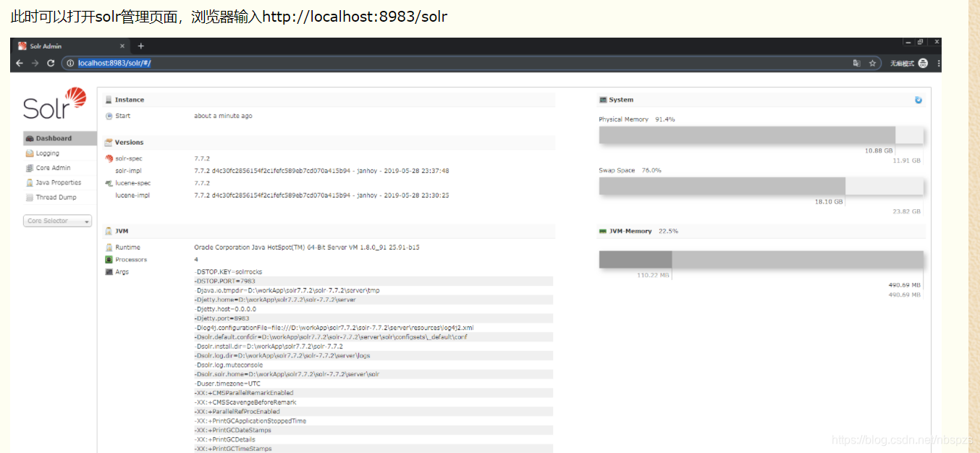980x453 pixels.
Task: Click the -XX:+CMSParallelRemarkEnabled argument
Action: 244,393
